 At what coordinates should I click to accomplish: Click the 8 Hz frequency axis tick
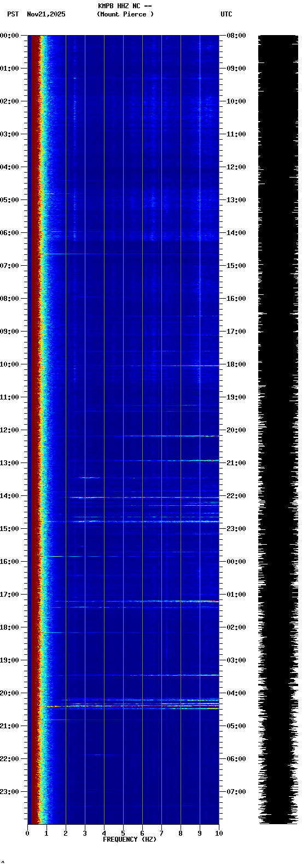coord(181,833)
